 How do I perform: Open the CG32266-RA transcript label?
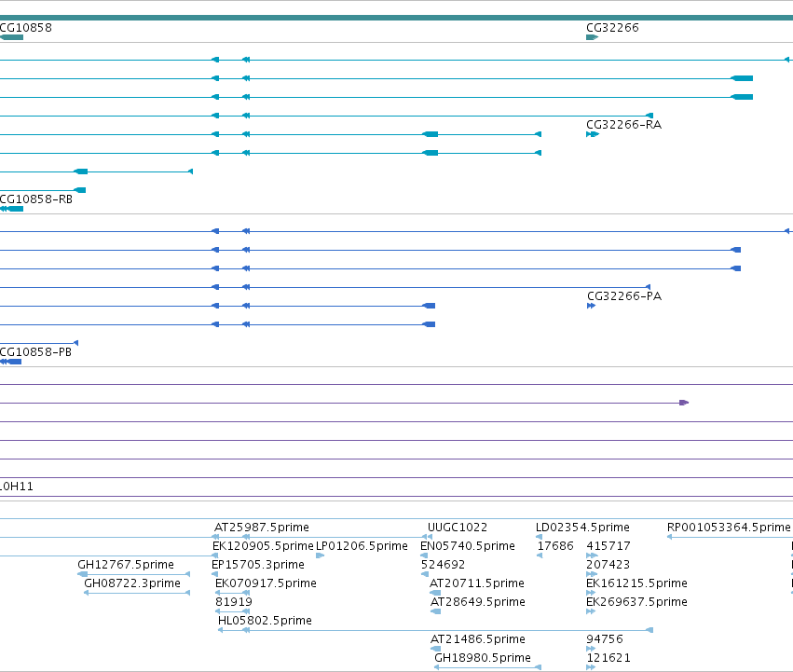(623, 125)
